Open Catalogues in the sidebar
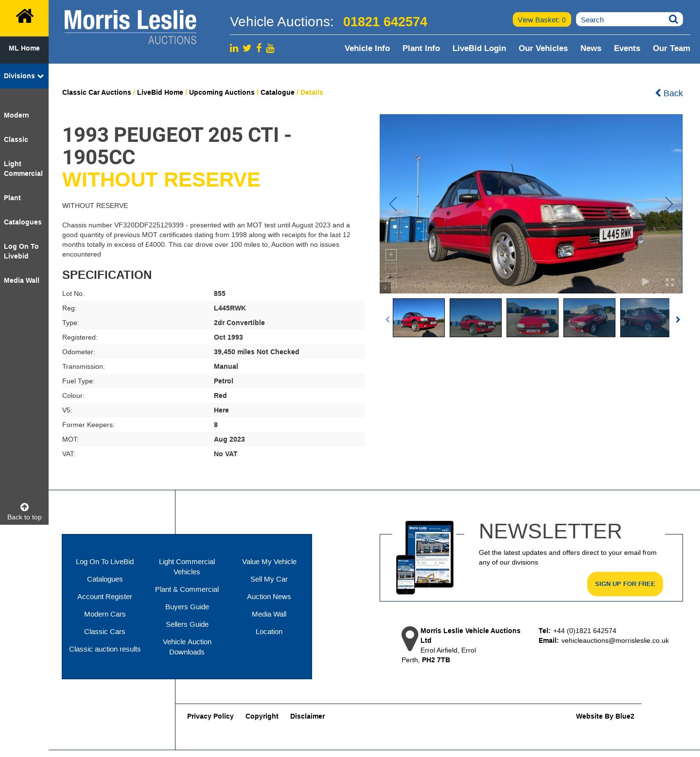Viewport: 700px width, 757px height. 23,222
